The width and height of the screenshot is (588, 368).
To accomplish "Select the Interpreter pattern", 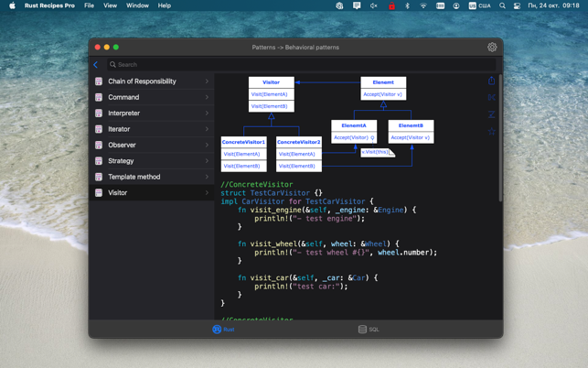I will [x=152, y=113].
